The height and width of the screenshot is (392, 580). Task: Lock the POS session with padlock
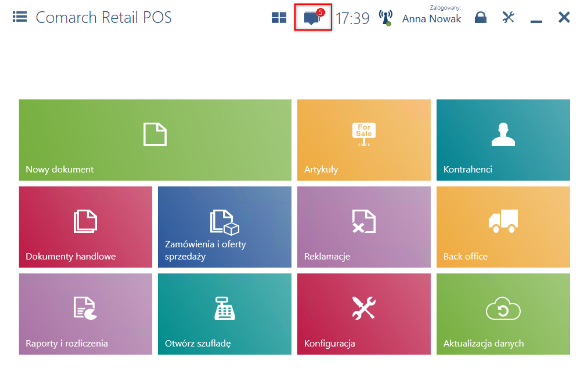click(x=481, y=17)
